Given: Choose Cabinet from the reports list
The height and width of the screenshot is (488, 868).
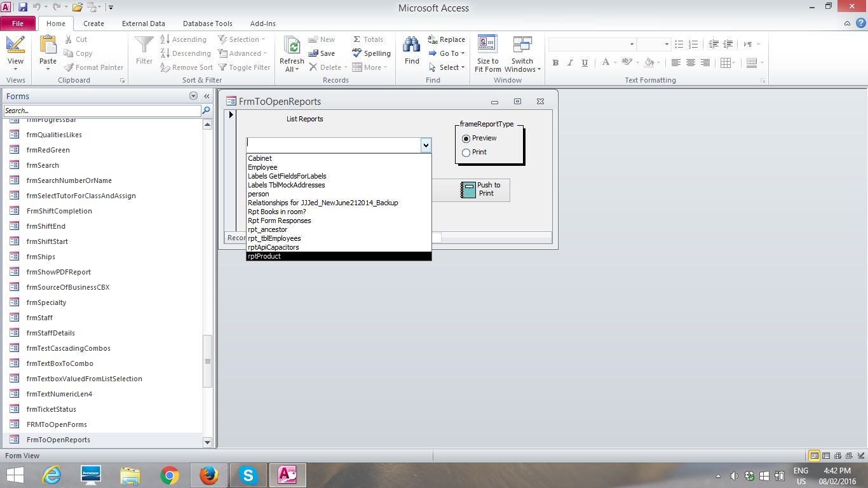Looking at the screenshot, I should (339, 158).
